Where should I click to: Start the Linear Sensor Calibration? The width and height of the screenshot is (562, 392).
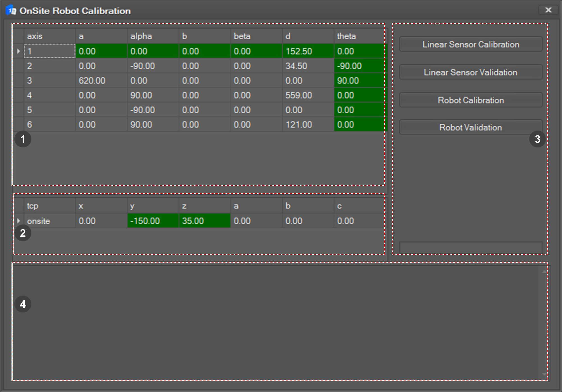click(470, 44)
